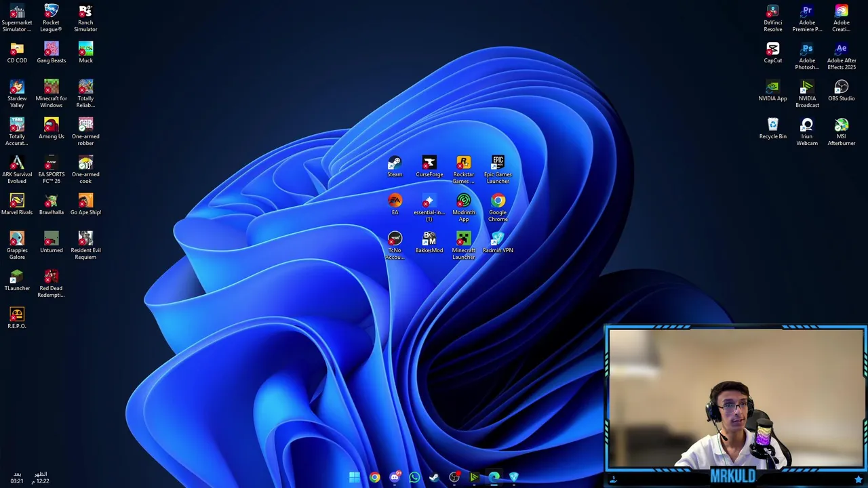Viewport: 868px width, 488px height.
Task: Open the Windows Start menu
Action: click(355, 477)
